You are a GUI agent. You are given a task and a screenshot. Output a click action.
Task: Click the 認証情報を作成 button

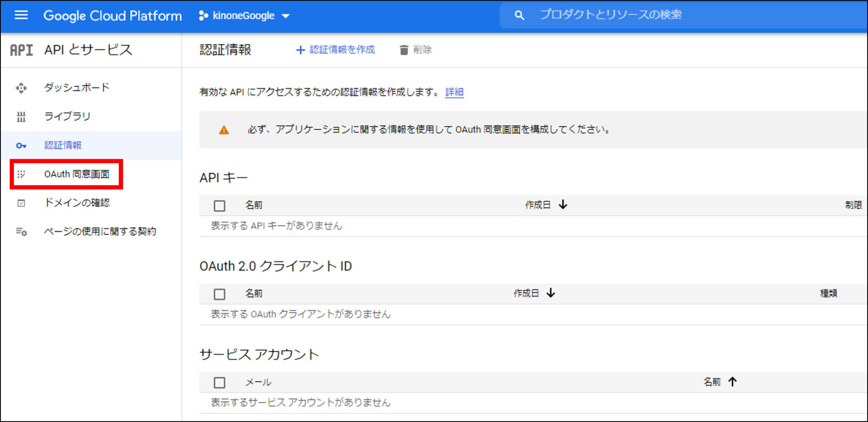(x=335, y=50)
